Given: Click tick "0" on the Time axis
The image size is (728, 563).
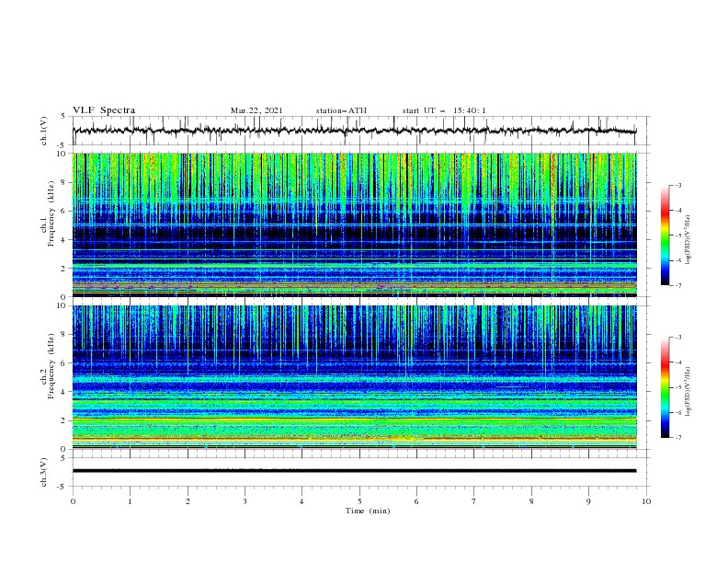Looking at the screenshot, I should tap(73, 501).
